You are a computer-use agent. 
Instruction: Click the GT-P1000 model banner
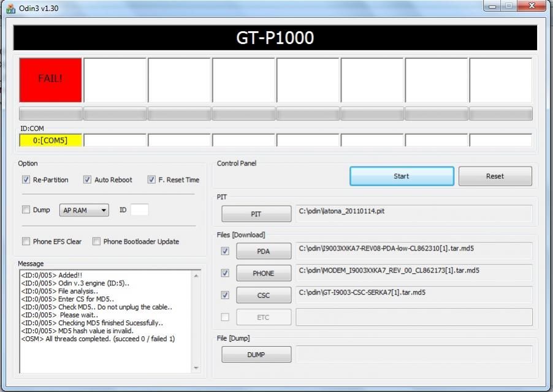(275, 38)
